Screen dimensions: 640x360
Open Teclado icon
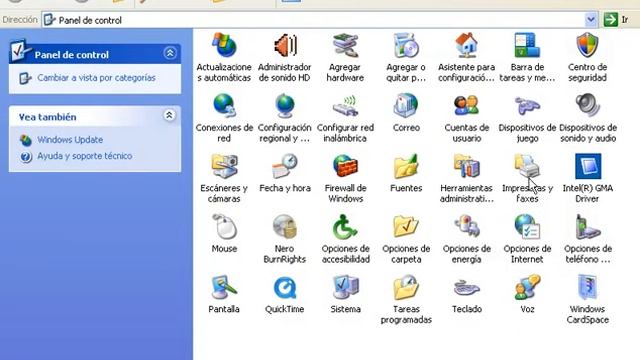(x=467, y=287)
